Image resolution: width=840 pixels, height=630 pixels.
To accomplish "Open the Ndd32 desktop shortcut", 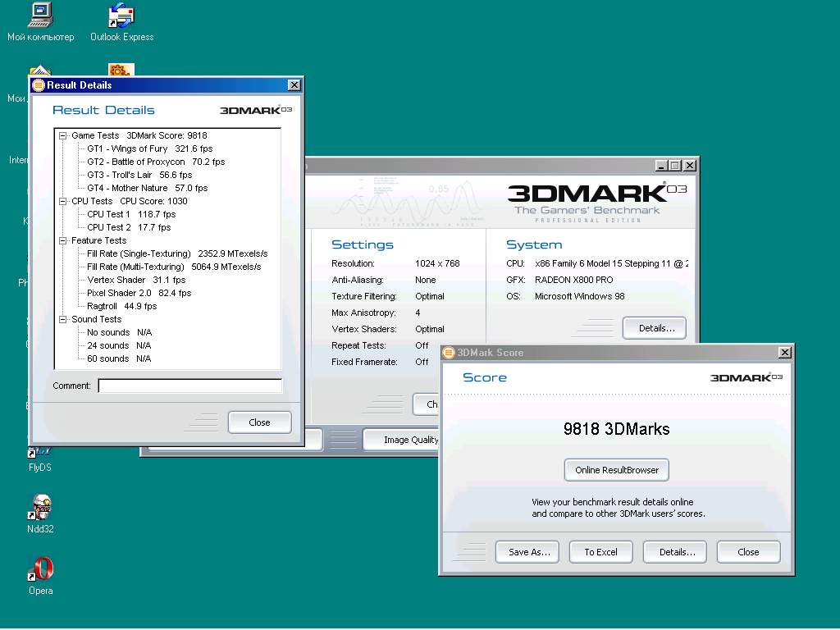I will click(x=40, y=508).
